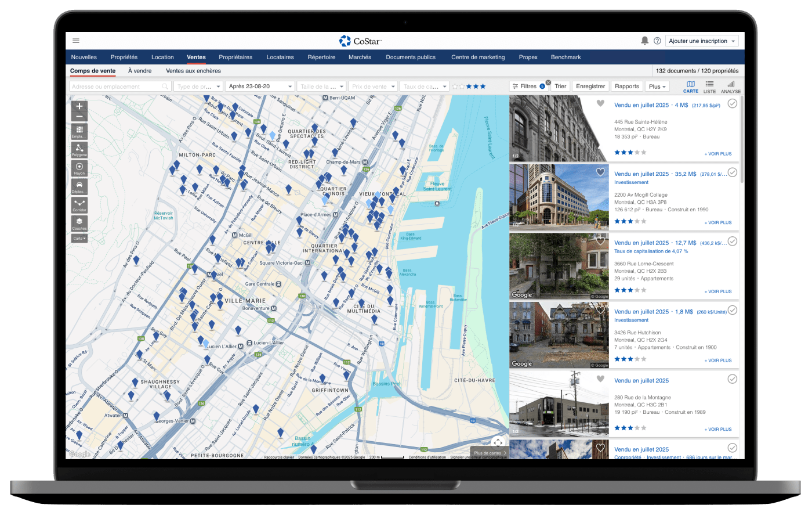The width and height of the screenshot is (812, 519).
Task: Open the Corridor map tool
Action: [x=79, y=205]
